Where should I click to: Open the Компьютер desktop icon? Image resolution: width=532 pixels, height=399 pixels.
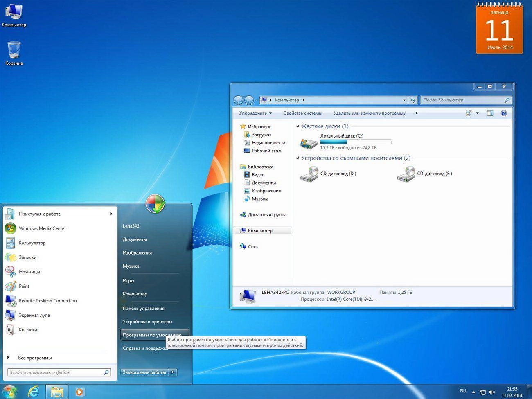click(x=14, y=15)
